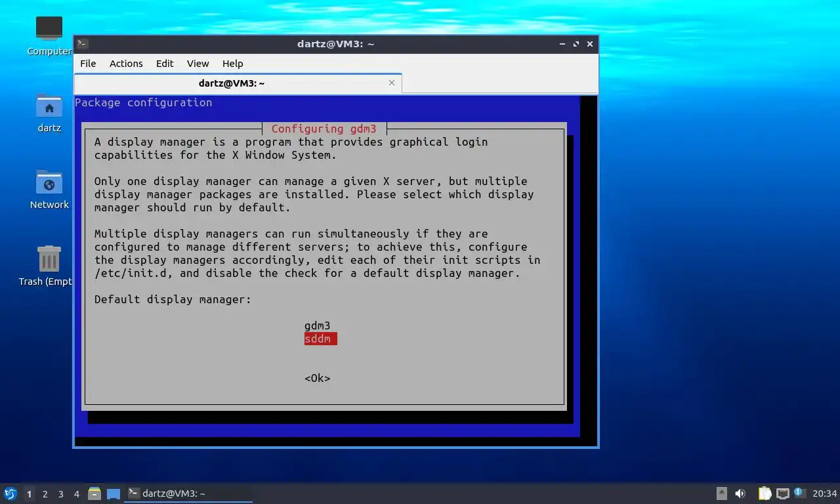The image size is (840, 504).
Task: Open the Help menu
Action: pos(232,63)
